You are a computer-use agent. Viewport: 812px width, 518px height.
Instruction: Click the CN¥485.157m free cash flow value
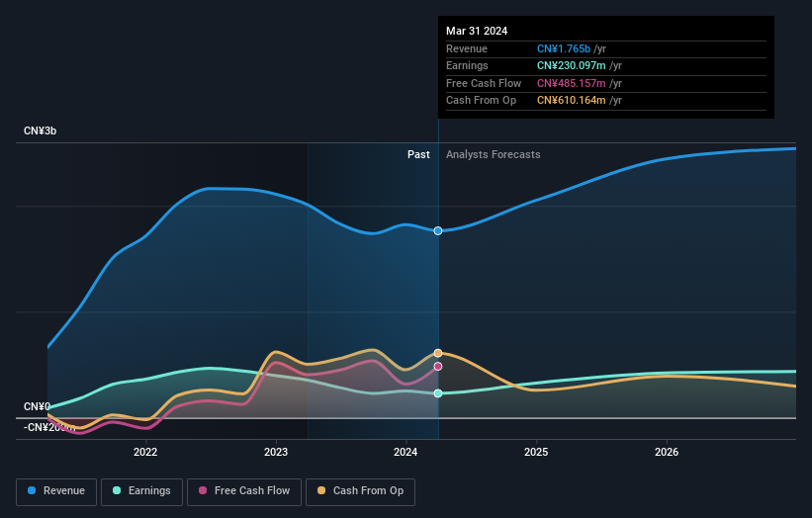pos(572,83)
